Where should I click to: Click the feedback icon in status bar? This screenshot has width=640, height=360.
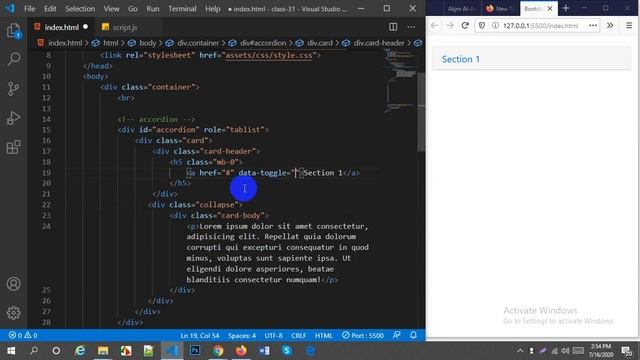click(x=396, y=335)
